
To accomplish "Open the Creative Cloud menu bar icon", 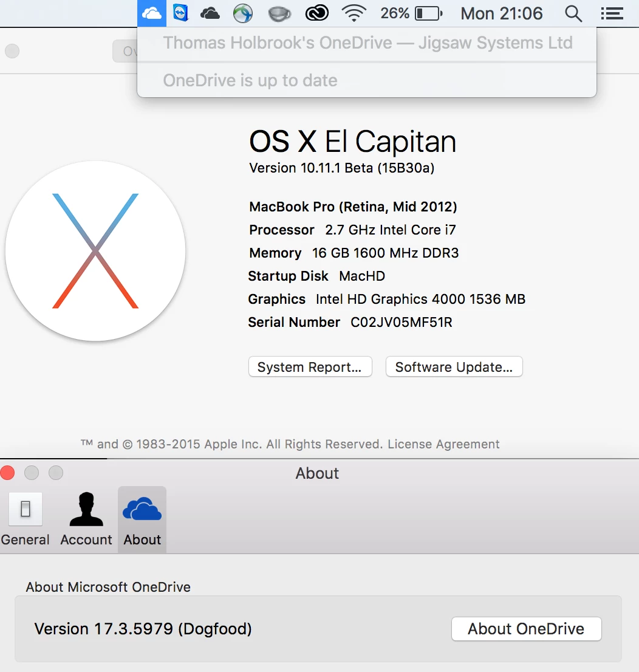I will 316,13.
